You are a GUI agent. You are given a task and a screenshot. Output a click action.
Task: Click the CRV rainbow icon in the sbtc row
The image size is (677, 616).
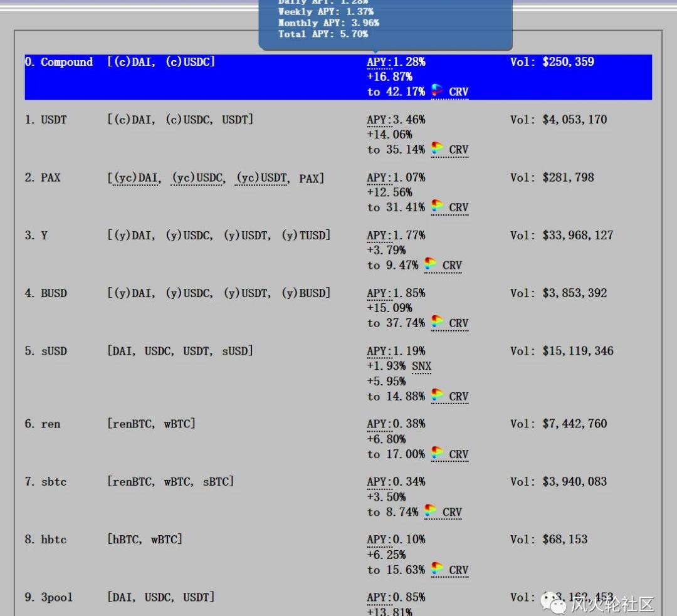431,511
